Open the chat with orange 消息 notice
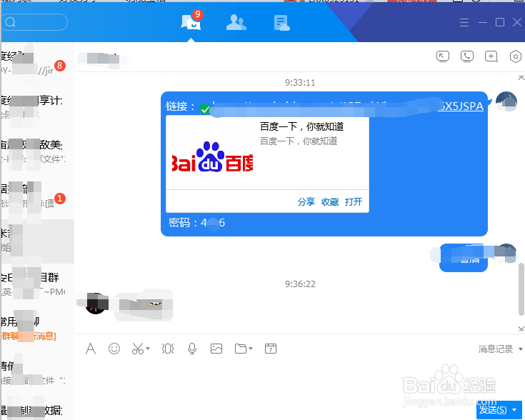Viewport: 525px width, 420px height. tap(37, 329)
